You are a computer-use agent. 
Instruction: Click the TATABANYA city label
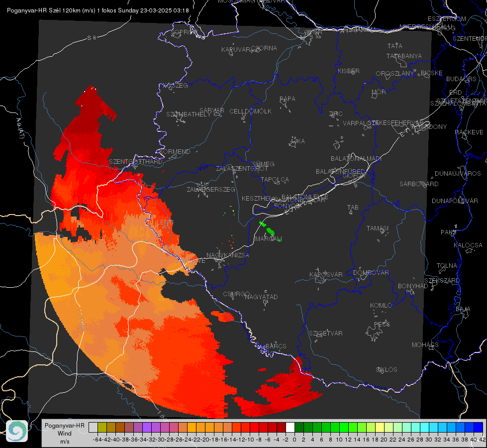point(404,56)
